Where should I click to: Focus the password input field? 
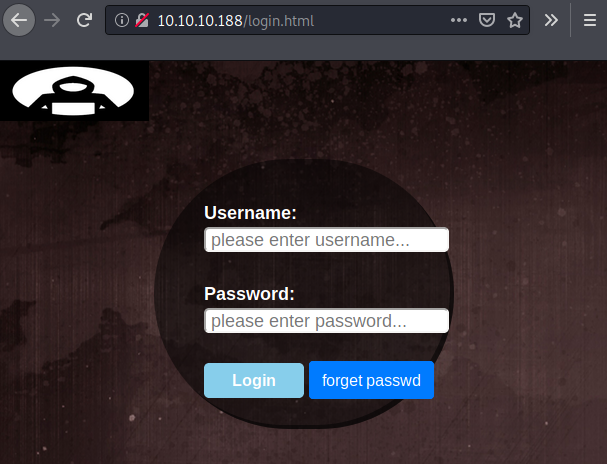326,321
